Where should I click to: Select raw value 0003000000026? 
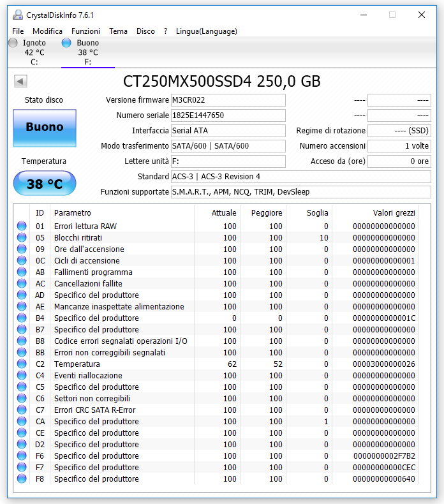tap(384, 364)
